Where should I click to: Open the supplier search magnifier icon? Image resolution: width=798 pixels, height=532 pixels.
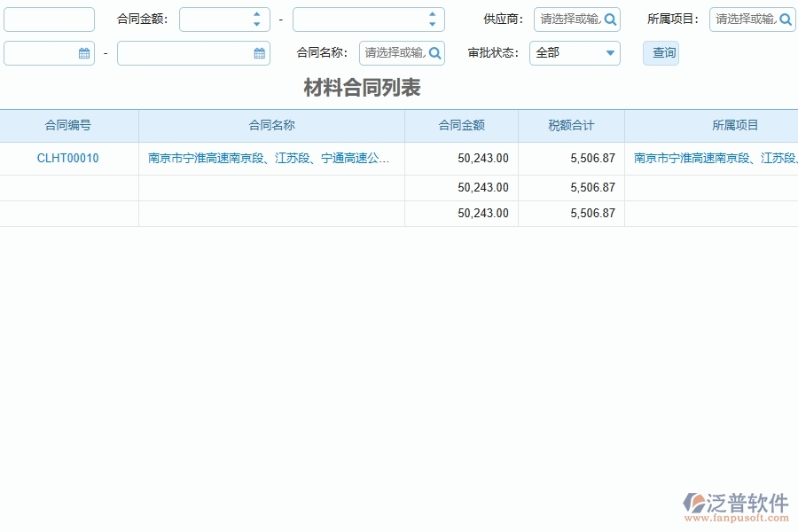pyautogui.click(x=611, y=19)
